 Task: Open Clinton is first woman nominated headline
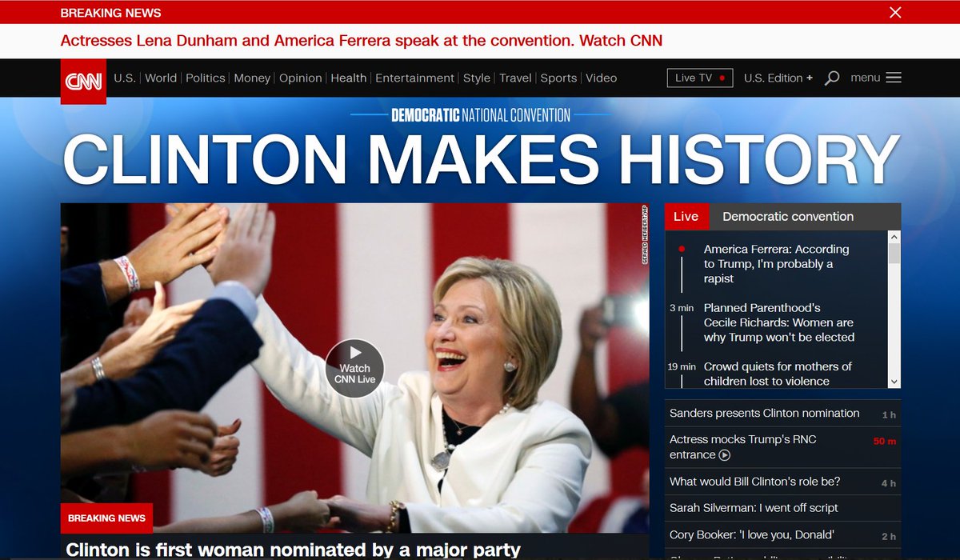point(293,550)
